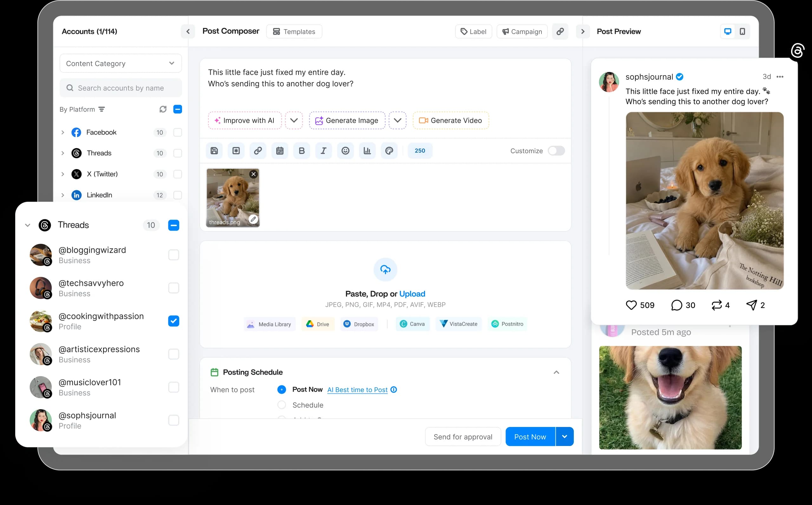Select the Post Now radio option
Screen dimensions: 812x505
click(282, 390)
